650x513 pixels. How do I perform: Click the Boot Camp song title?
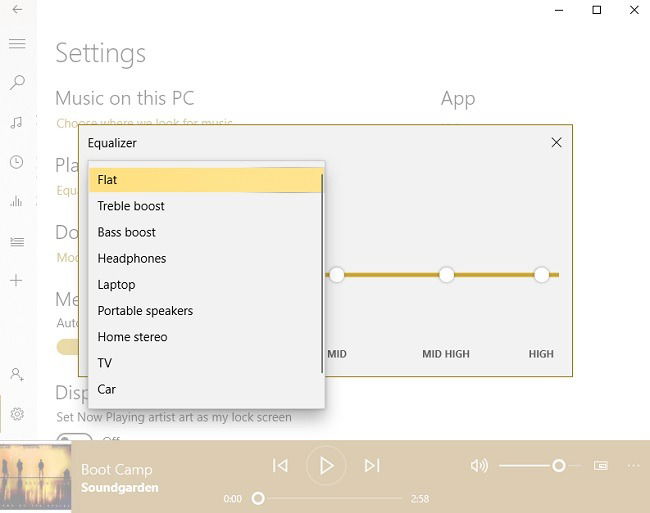116,469
